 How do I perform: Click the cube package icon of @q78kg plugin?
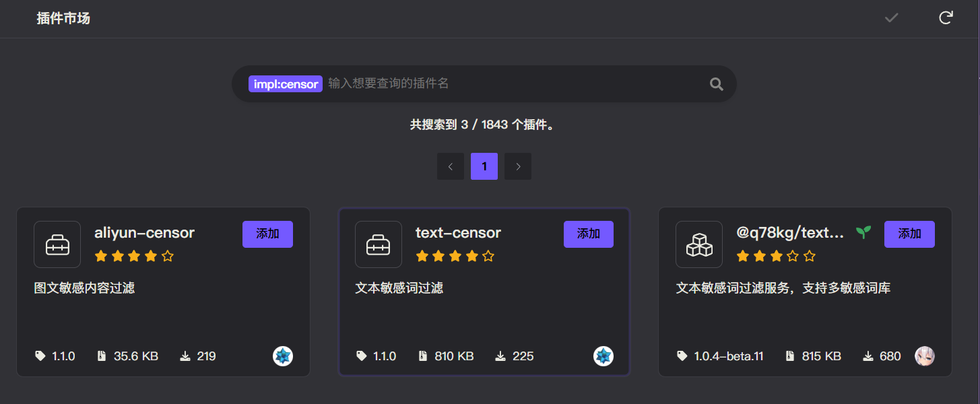(698, 244)
